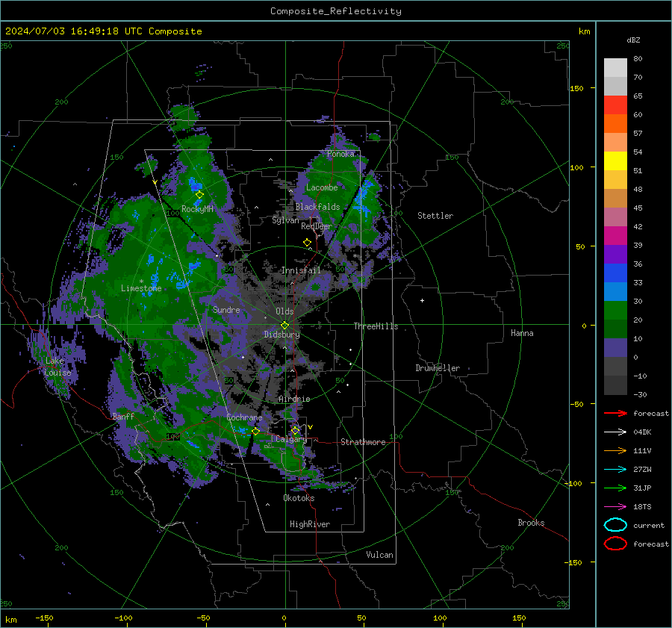This screenshot has height=628, width=672.
Task: Click the ThreeHills city label
Action: pyautogui.click(x=376, y=326)
